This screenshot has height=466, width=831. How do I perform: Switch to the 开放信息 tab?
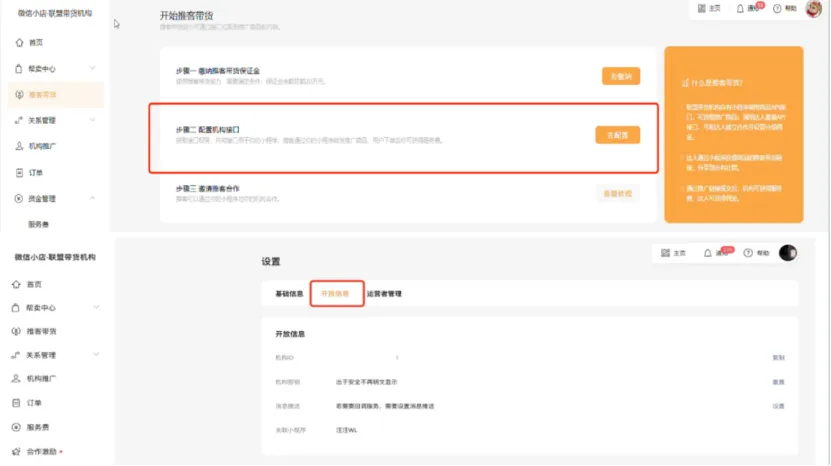point(335,294)
